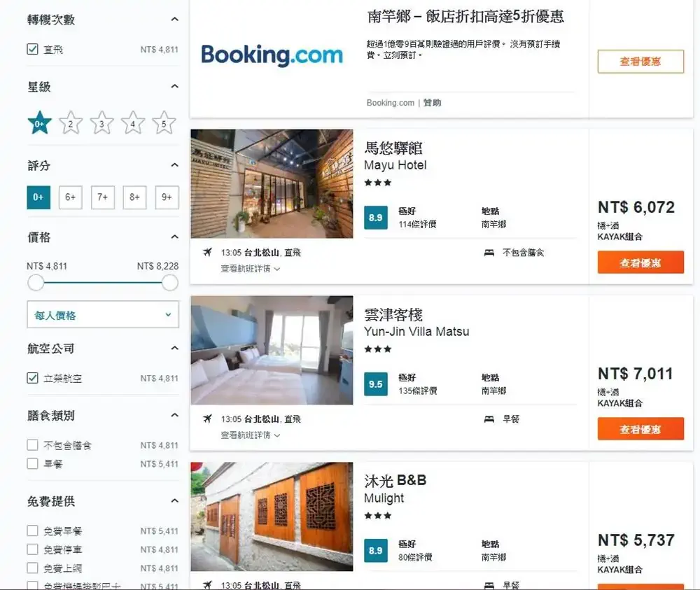This screenshot has width=700, height=590.
Task: Uncheck the 立榮航空 airline checkbox
Action: tap(32, 378)
